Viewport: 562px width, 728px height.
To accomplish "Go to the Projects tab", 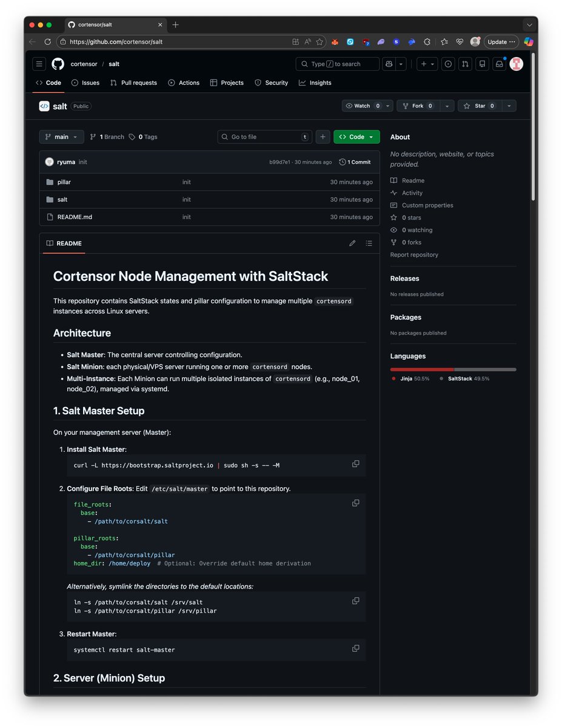I will pos(227,83).
